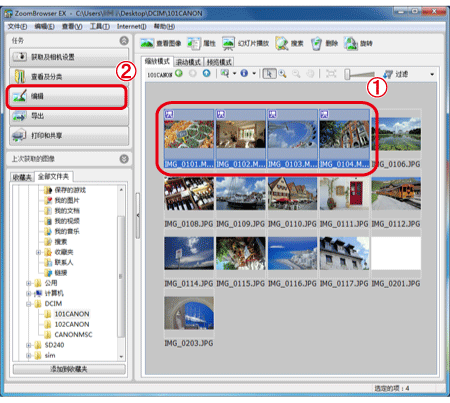Open the Filter dropdown arrow at right
Image resolution: width=450 pixels, height=403 pixels.
pyautogui.click(x=432, y=74)
